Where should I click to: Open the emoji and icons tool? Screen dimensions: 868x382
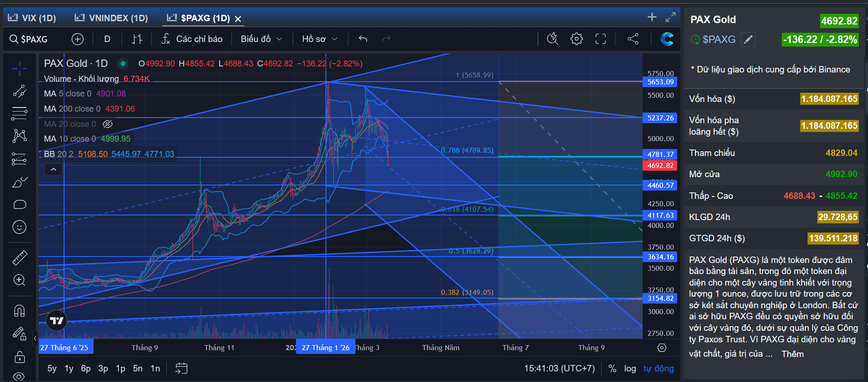click(19, 227)
